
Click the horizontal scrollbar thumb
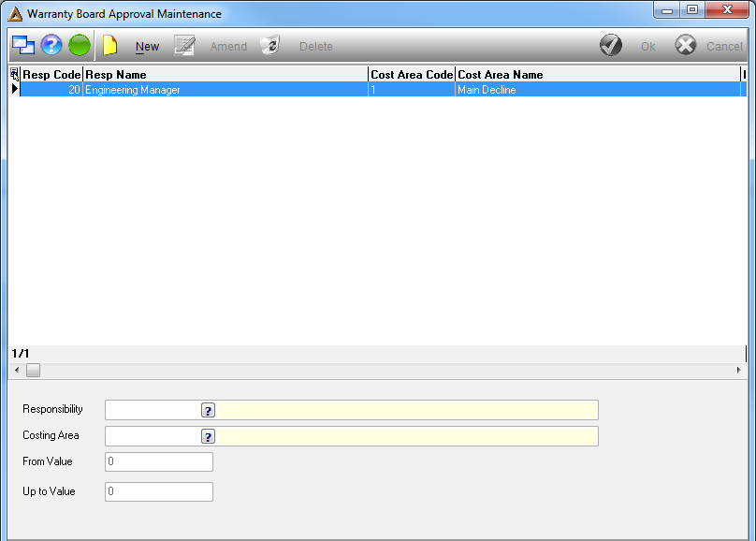(34, 371)
